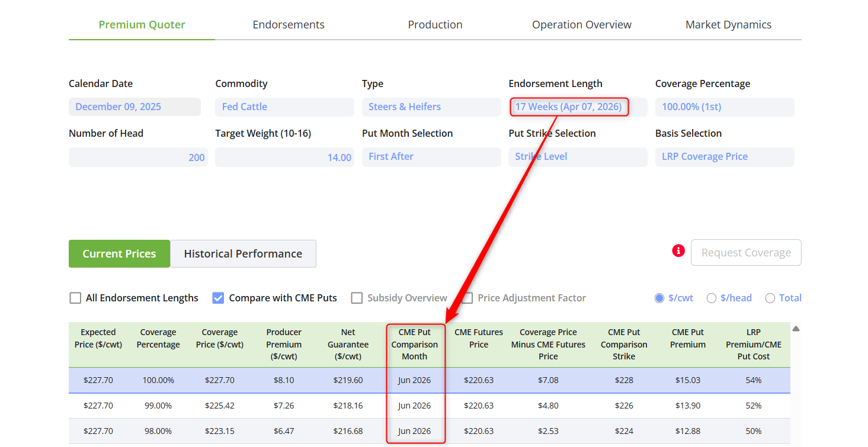Check the All Endorsement Lengths checkbox

(75, 298)
